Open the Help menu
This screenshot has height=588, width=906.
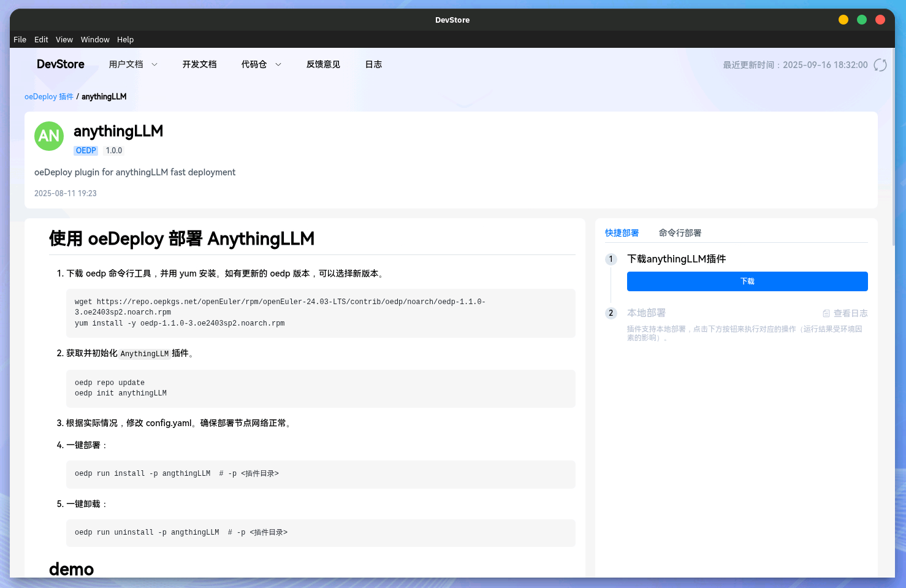(125, 40)
